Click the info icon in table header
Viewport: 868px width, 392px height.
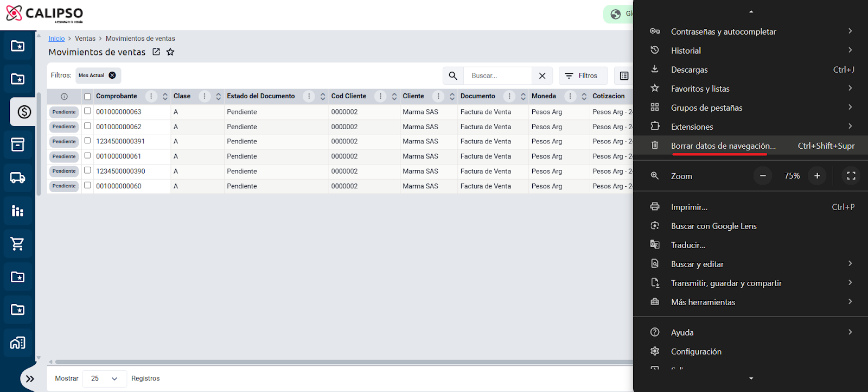click(64, 96)
